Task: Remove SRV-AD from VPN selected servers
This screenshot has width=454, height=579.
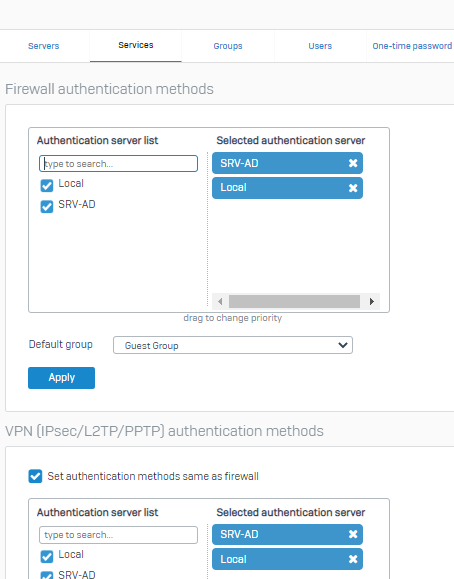Action: tap(353, 534)
